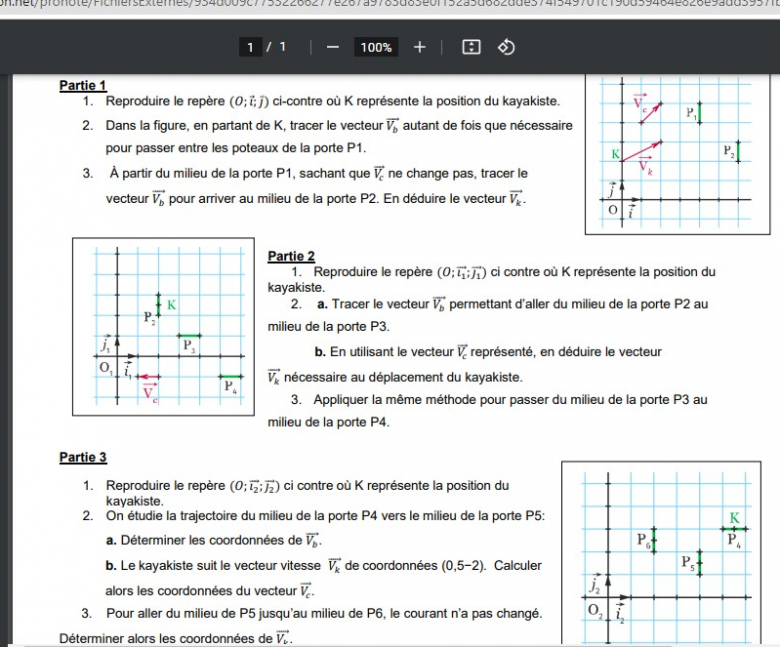Click the Partie 1 coordinate diagram

coord(677,154)
